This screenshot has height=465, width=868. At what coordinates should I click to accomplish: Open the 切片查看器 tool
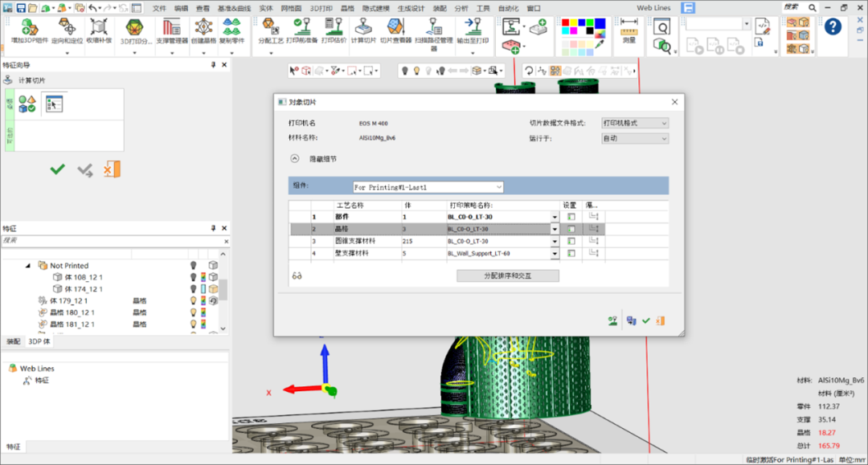tap(395, 31)
